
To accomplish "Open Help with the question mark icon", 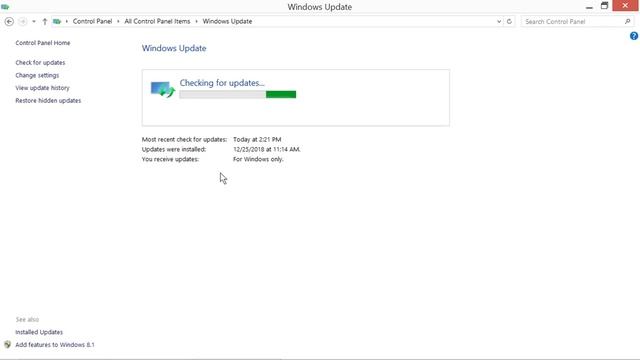I will click(x=633, y=36).
